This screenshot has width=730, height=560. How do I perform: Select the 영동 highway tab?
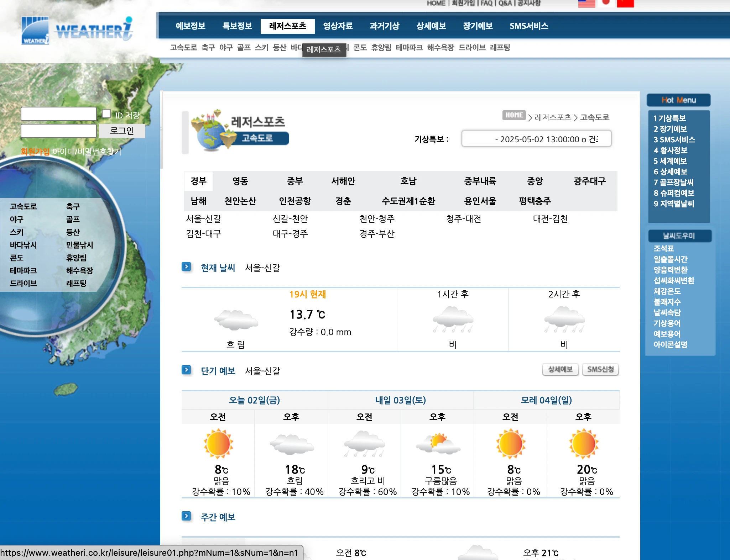[240, 181]
